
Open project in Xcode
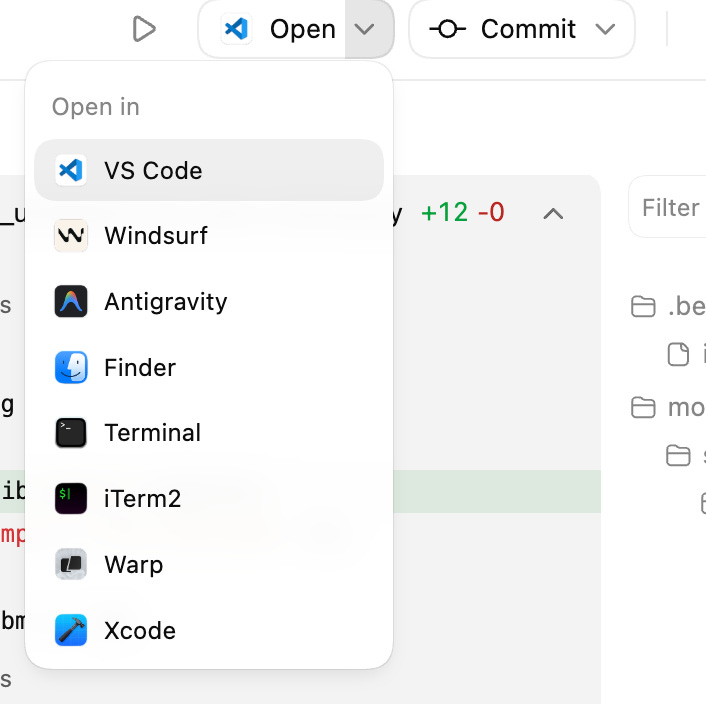209,630
